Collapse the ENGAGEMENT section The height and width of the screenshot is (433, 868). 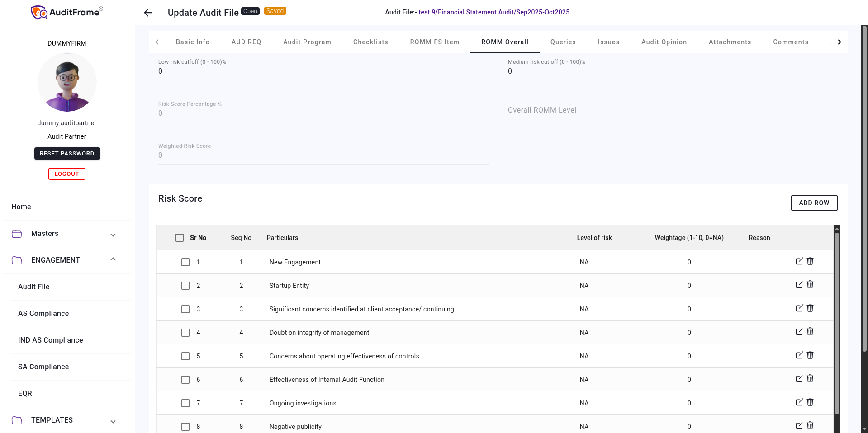pyautogui.click(x=113, y=259)
